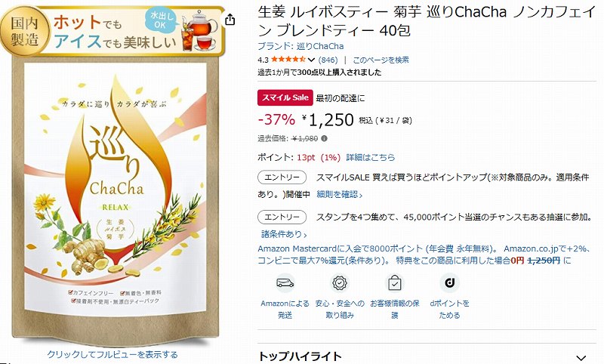Expand the トップハイライト section chevron
This screenshot has width=604, height=364.
click(x=581, y=358)
